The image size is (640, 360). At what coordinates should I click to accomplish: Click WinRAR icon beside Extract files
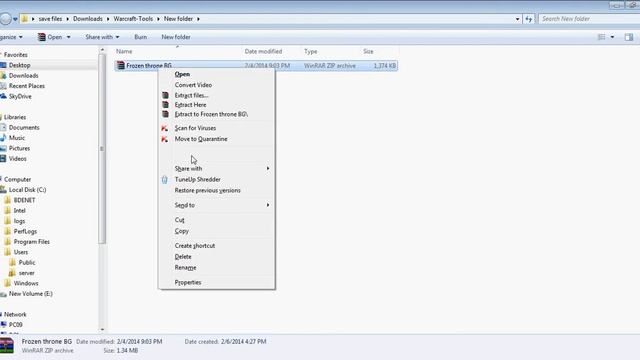point(165,95)
